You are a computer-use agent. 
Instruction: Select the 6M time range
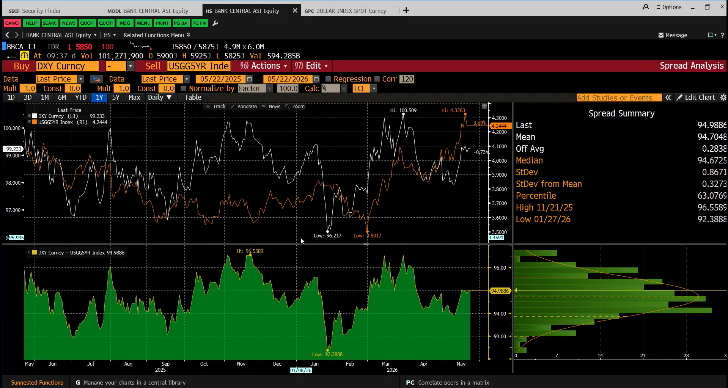pos(62,97)
